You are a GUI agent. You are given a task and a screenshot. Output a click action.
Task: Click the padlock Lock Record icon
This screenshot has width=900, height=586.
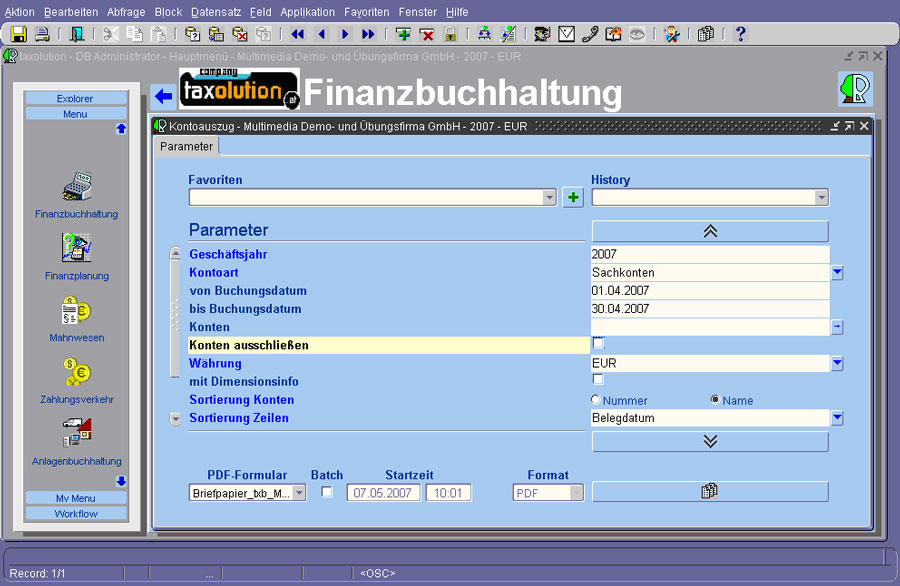coord(451,34)
